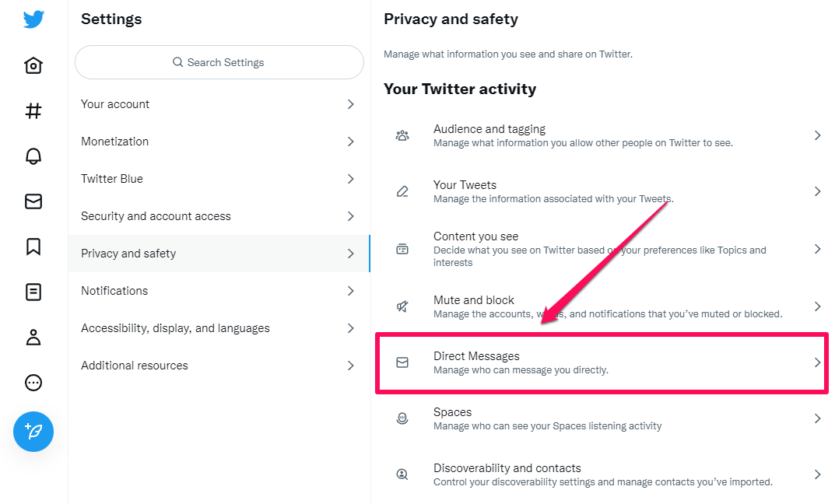Click the Search Settings field
Screen dimensions: 835x504
click(219, 62)
